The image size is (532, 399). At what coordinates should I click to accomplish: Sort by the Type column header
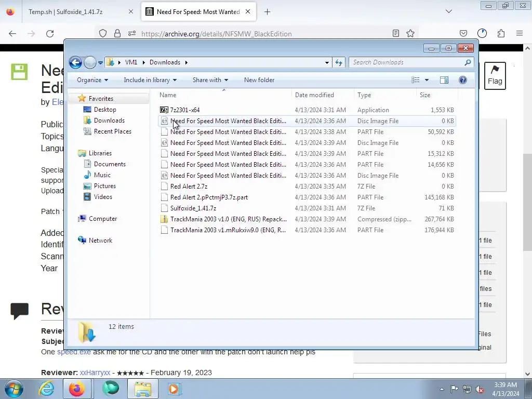pyautogui.click(x=385, y=95)
